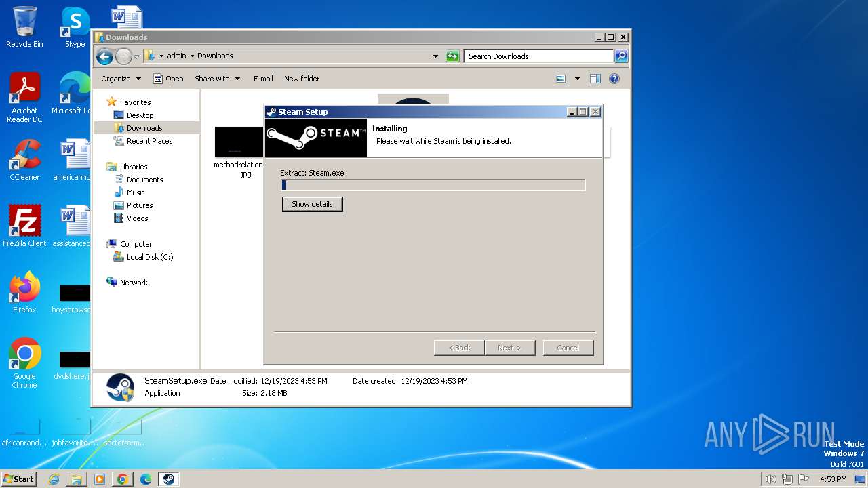Open Skype desktop shortcut

pos(75,27)
